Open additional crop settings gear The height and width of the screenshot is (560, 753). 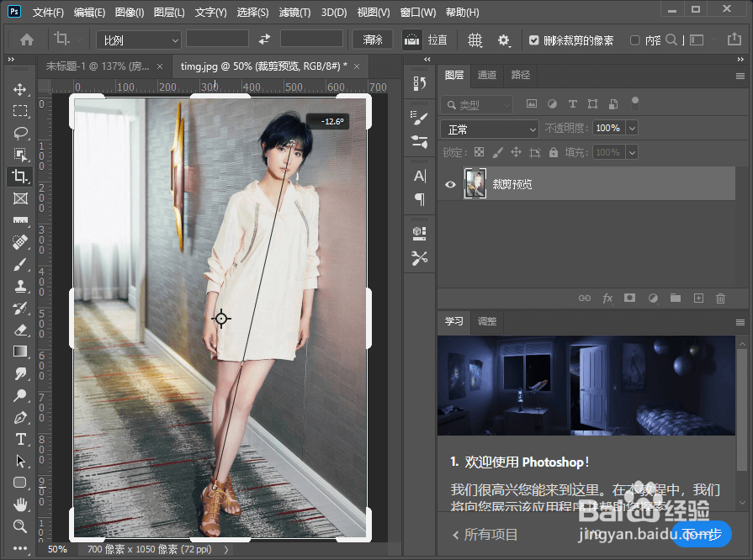point(503,40)
